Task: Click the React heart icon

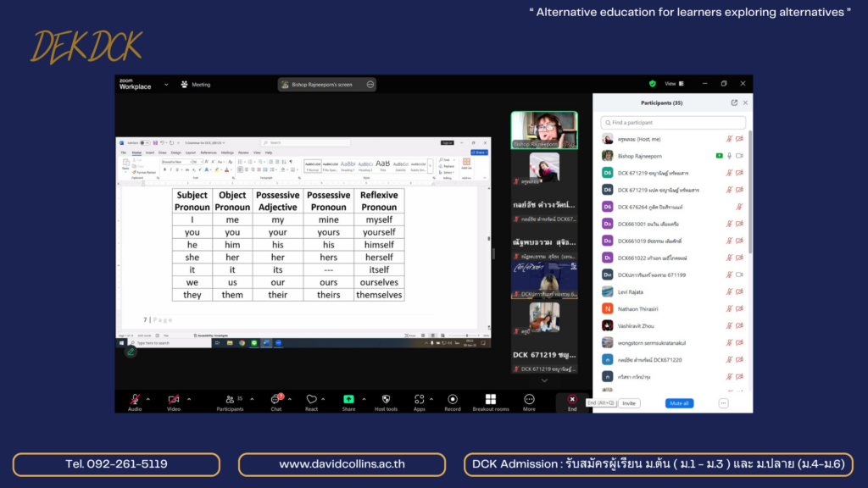Action: (x=311, y=399)
